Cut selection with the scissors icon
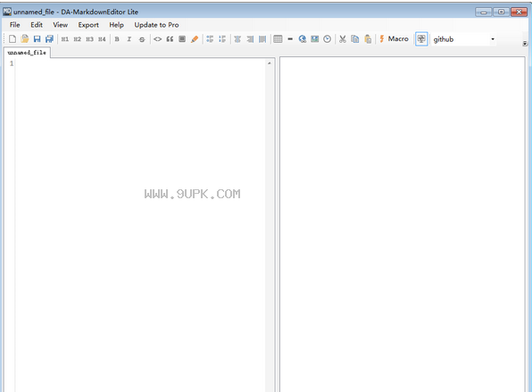 tap(343, 39)
